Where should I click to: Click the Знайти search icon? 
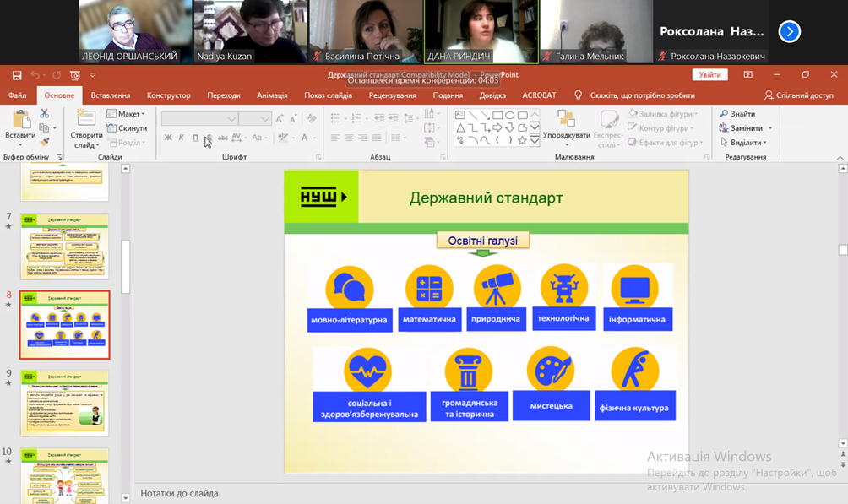click(x=737, y=114)
